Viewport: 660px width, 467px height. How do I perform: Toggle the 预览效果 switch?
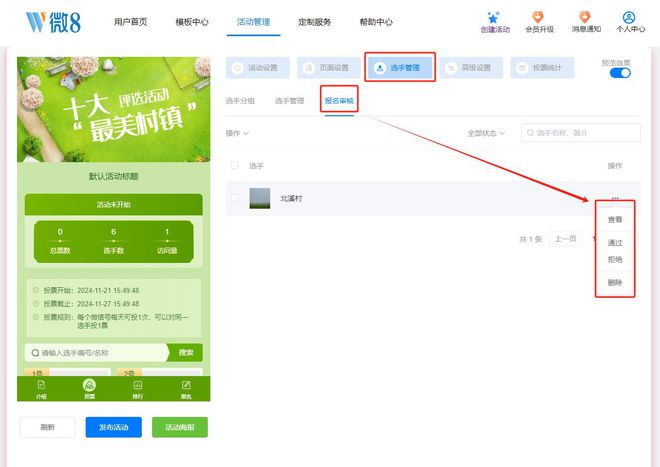pos(620,73)
